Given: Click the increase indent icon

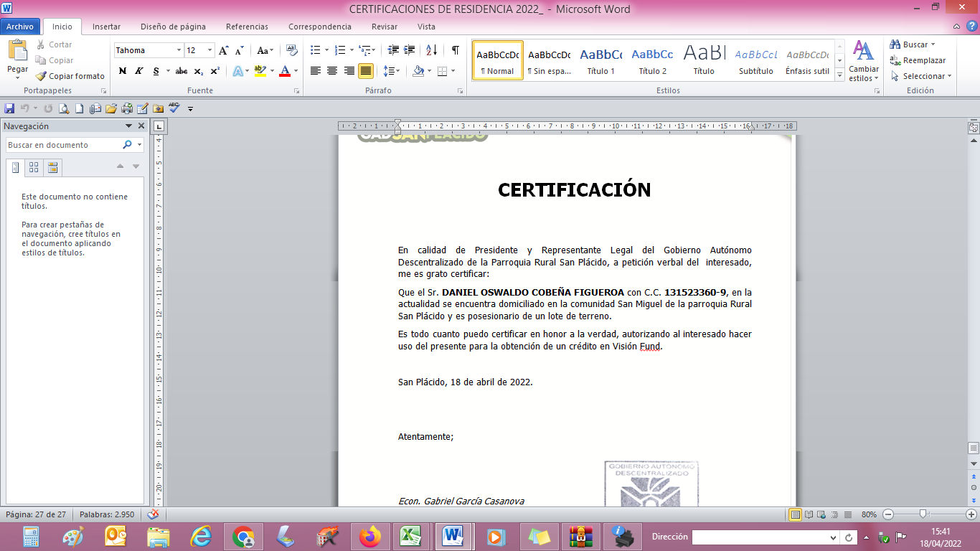Looking at the screenshot, I should [x=410, y=50].
